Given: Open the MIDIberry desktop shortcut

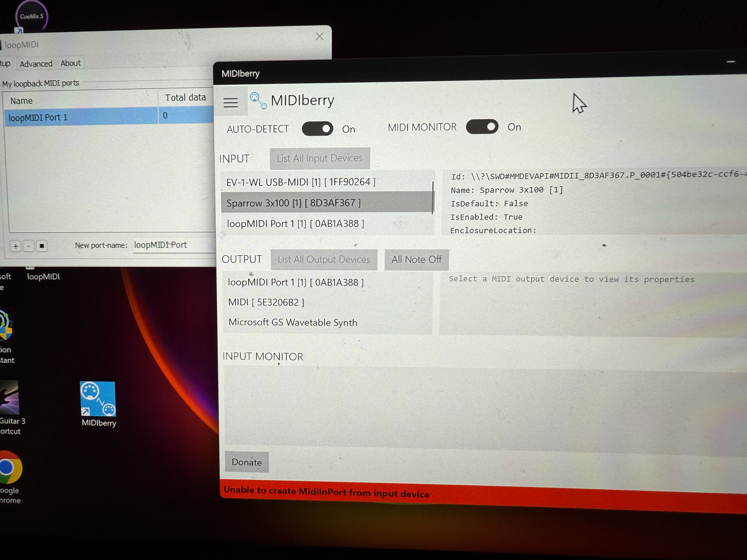Looking at the screenshot, I should click(98, 399).
